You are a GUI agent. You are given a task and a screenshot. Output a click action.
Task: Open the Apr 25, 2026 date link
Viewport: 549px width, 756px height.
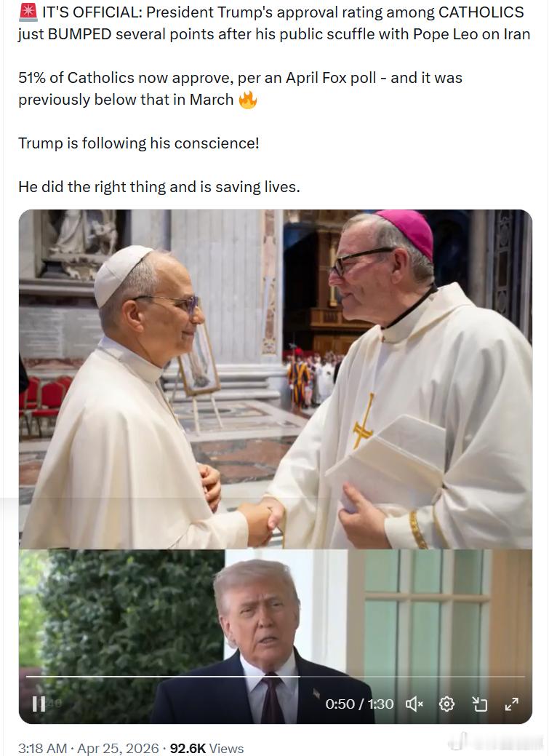point(118,748)
